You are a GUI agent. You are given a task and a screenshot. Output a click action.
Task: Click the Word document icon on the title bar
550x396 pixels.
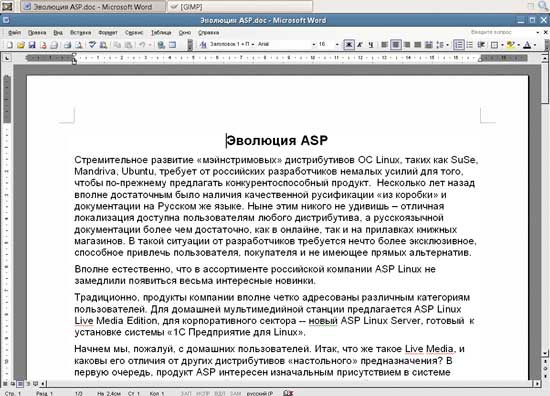point(6,20)
